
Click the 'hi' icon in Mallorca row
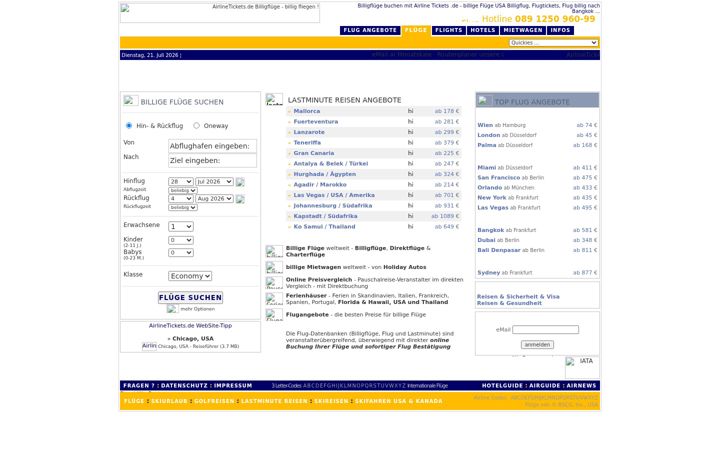[411, 111]
